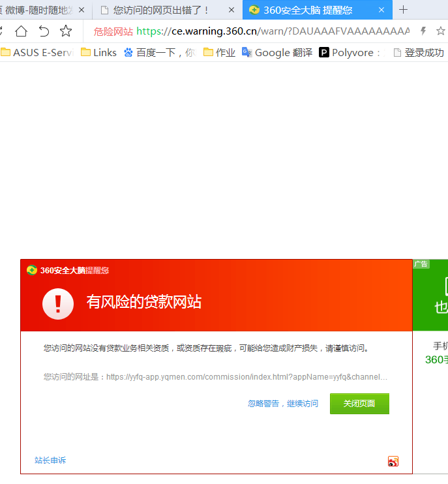Click the 360安全大脑提醒您 header text

tap(74, 271)
